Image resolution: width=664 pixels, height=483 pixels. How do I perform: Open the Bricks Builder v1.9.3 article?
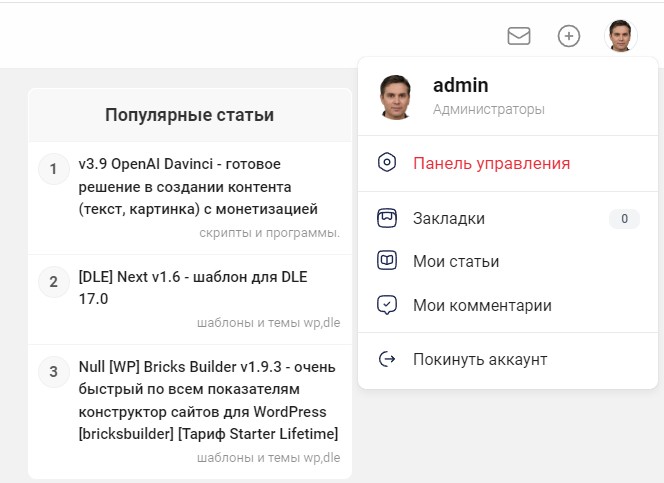(208, 400)
